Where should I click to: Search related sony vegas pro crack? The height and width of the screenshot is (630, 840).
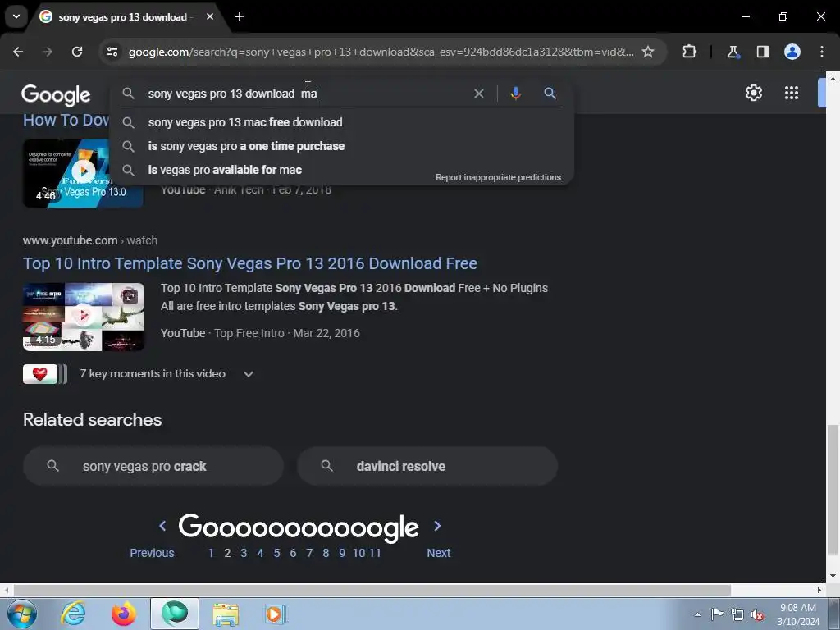(x=153, y=466)
